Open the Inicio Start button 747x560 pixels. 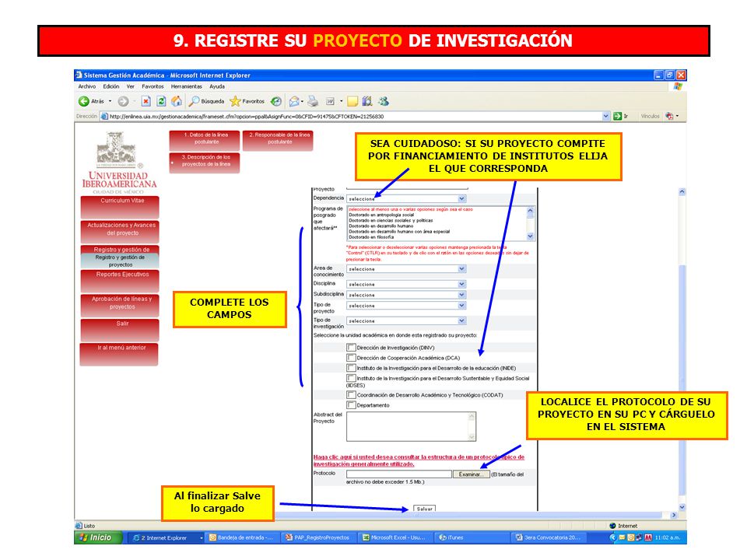pos(98,537)
